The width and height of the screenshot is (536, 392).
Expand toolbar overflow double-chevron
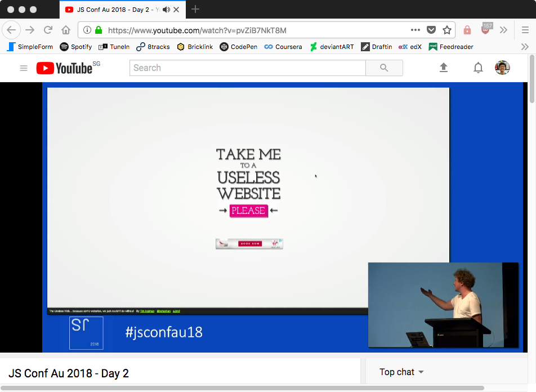click(503, 30)
